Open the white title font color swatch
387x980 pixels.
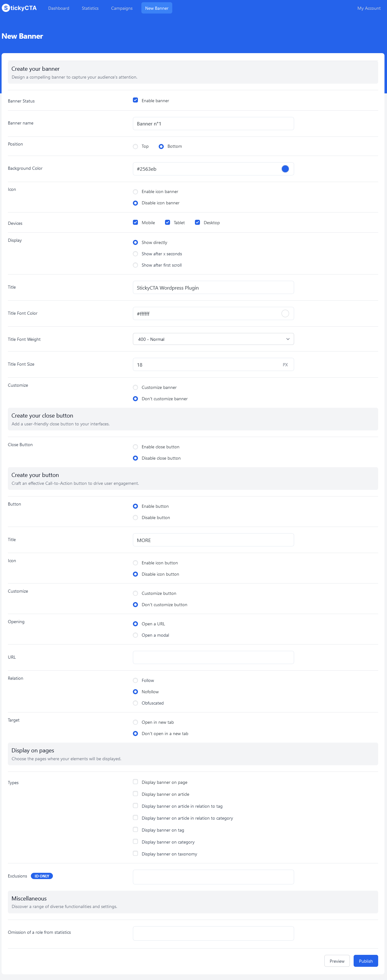(285, 313)
